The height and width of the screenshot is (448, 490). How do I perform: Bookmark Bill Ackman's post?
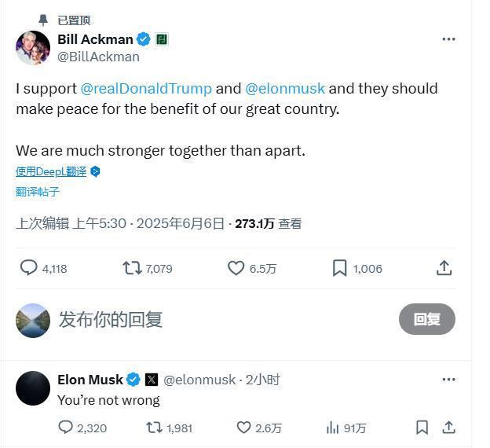[x=340, y=268]
